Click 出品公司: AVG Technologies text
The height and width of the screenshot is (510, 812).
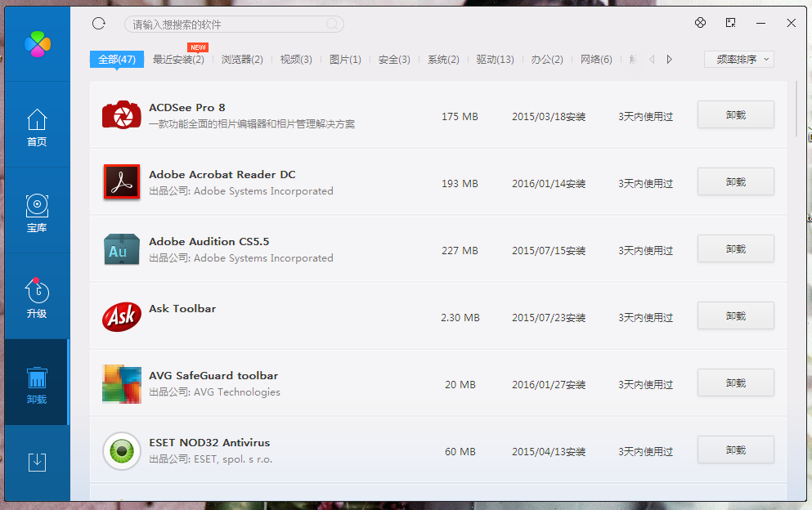coord(214,392)
